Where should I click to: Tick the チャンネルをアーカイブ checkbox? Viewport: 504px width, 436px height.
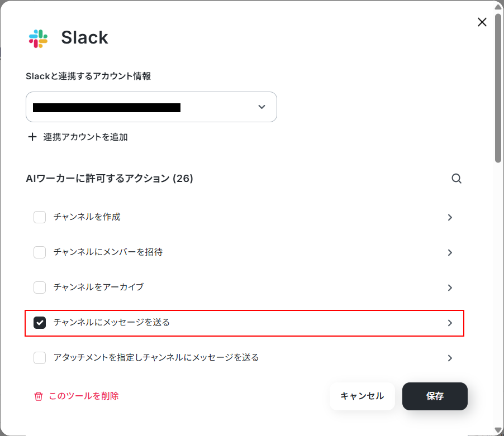coord(40,288)
